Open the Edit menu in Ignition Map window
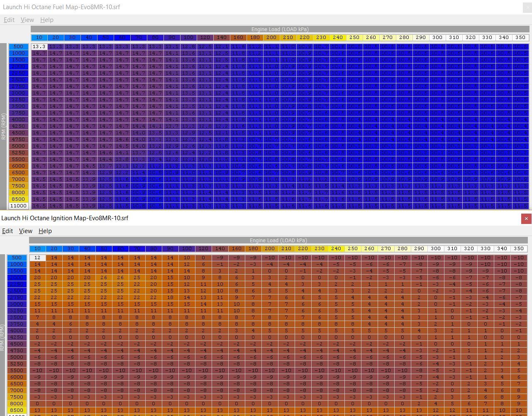 tap(7, 231)
